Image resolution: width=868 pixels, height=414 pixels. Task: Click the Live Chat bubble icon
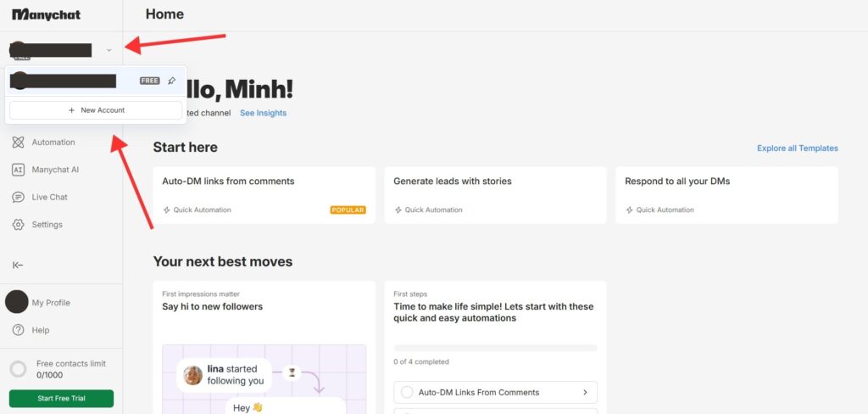[19, 198]
